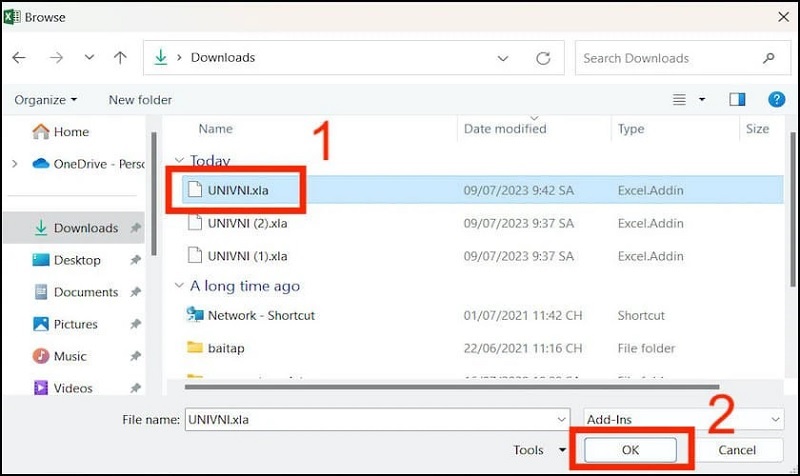Collapse the Today file group

tap(180, 161)
